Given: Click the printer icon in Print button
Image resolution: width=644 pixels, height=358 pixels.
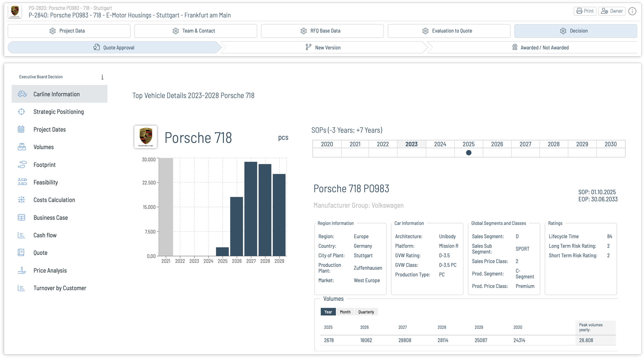Looking at the screenshot, I should coord(579,11).
